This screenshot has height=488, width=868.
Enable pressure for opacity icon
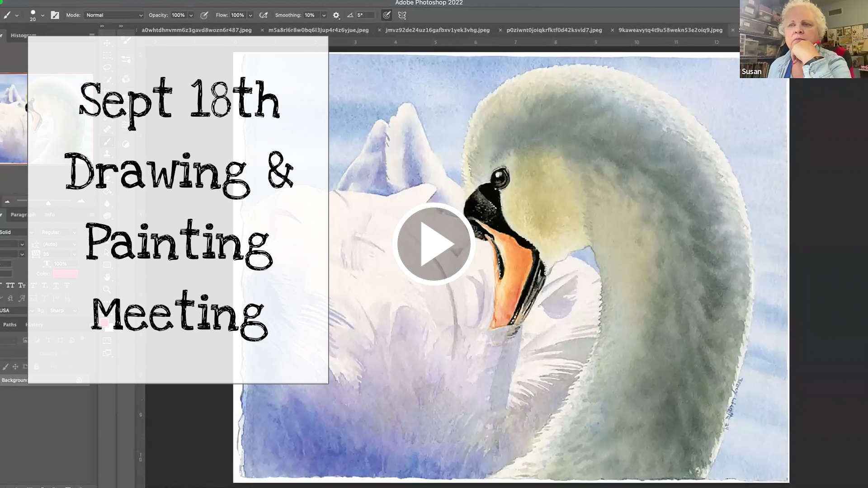(204, 15)
